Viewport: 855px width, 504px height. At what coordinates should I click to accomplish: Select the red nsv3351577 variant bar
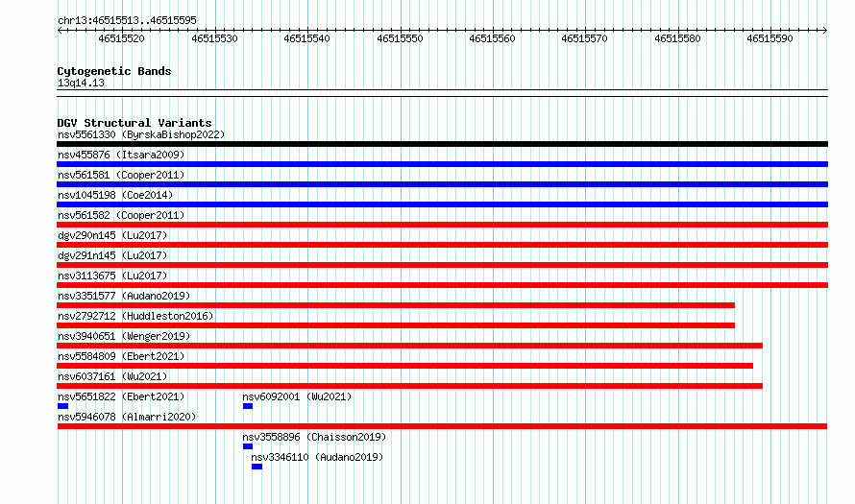[x=396, y=305]
